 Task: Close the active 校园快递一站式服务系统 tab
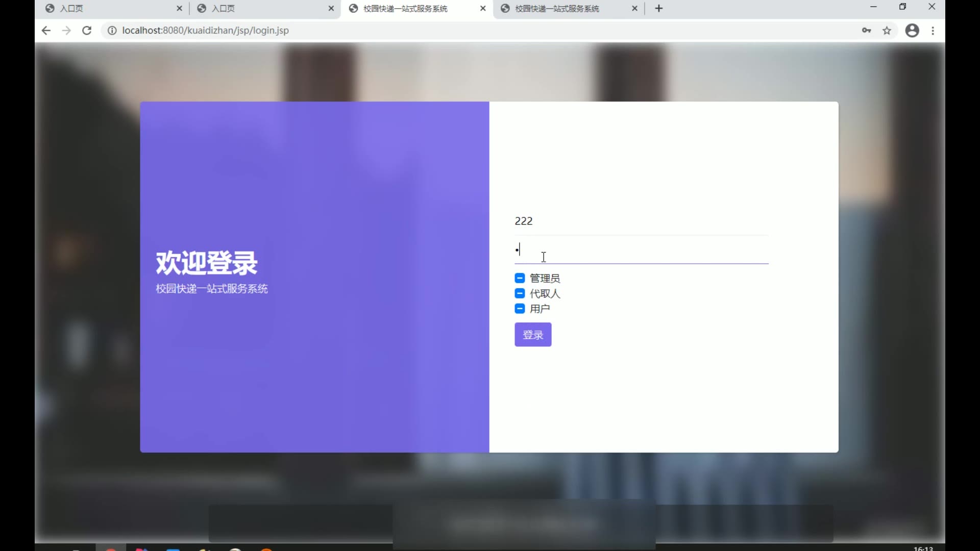483,8
